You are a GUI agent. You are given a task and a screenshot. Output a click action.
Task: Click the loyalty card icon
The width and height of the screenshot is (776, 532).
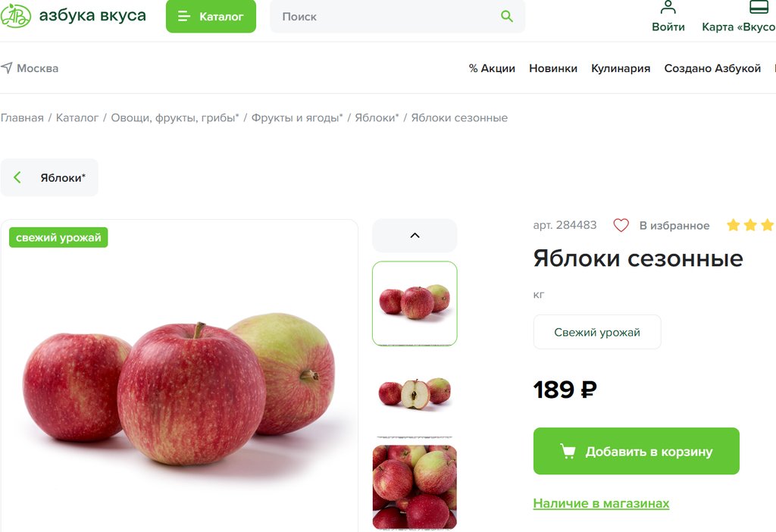(759, 7)
